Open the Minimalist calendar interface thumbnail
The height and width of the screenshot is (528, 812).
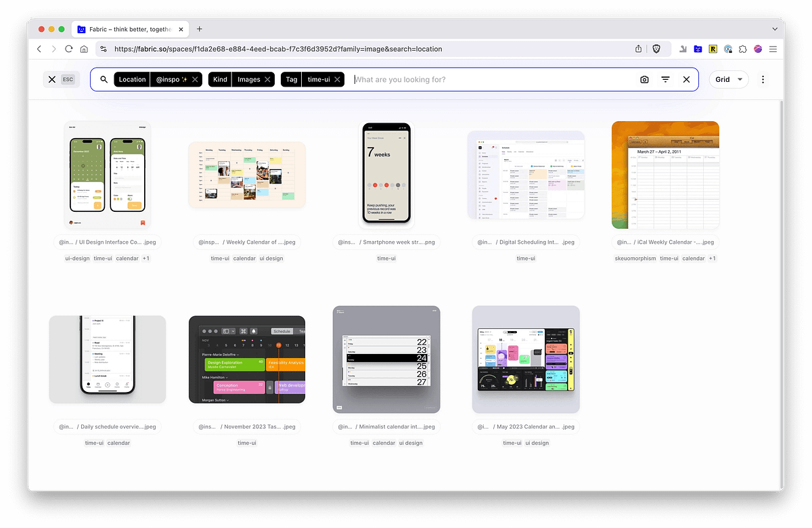[x=386, y=359]
